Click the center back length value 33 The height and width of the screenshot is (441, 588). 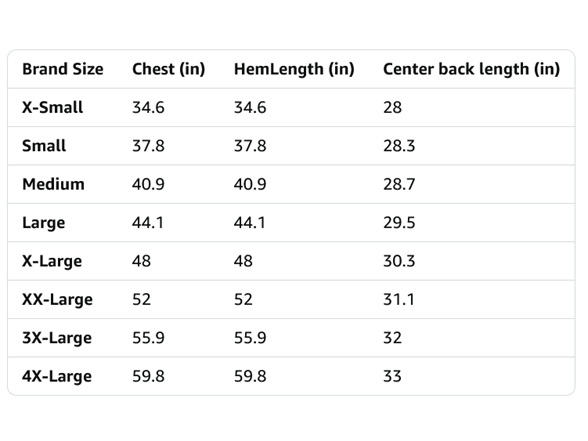[x=392, y=376]
